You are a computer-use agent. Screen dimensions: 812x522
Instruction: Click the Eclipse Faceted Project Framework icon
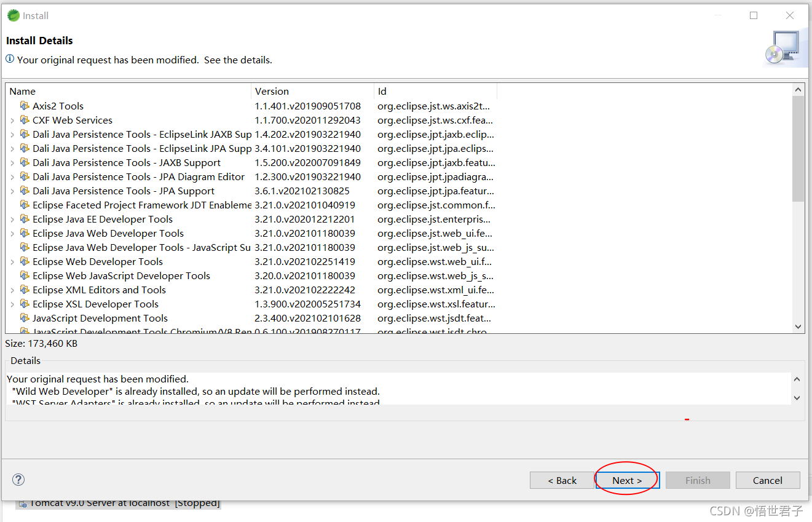point(25,205)
